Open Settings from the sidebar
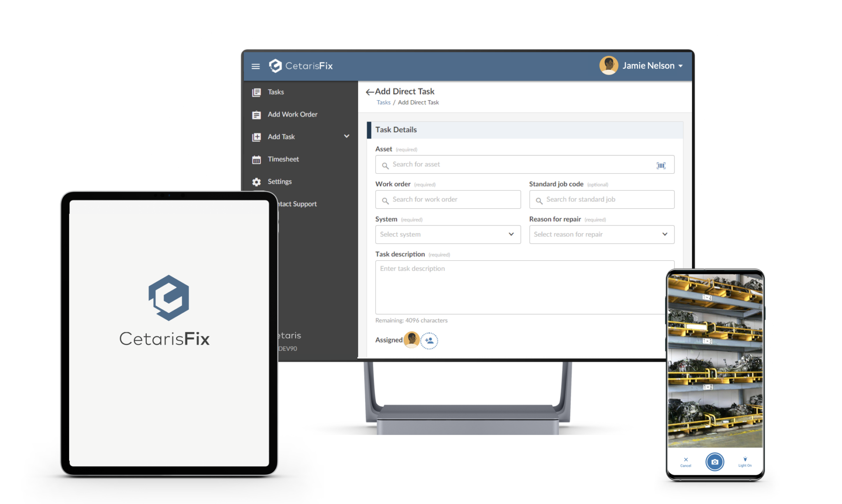The width and height of the screenshot is (842, 504). 280,182
